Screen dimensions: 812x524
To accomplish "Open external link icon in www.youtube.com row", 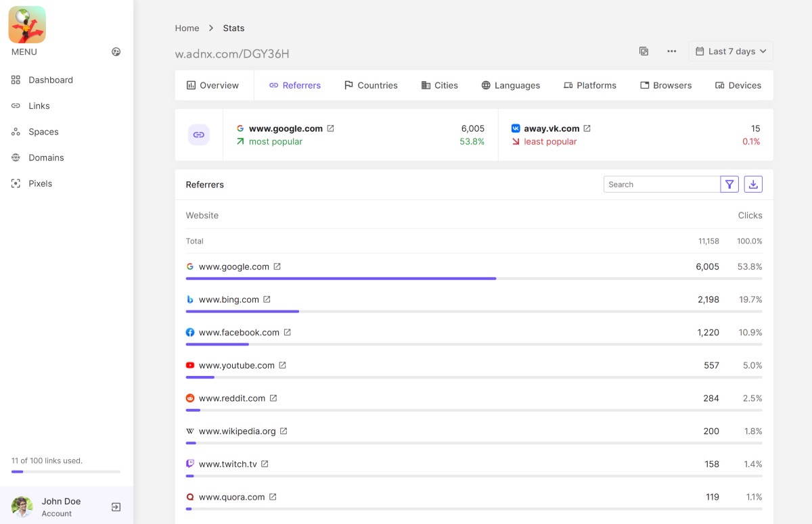I will click(282, 365).
